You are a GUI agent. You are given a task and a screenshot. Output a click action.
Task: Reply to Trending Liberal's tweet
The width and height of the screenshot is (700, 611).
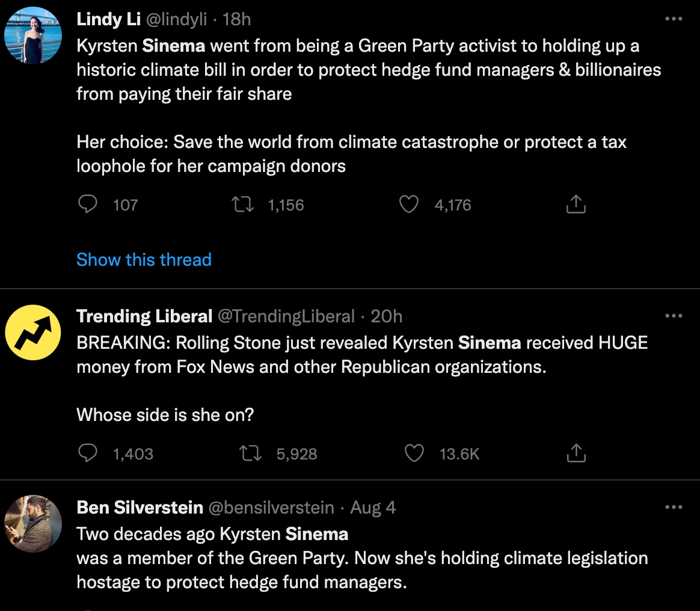[x=88, y=453]
